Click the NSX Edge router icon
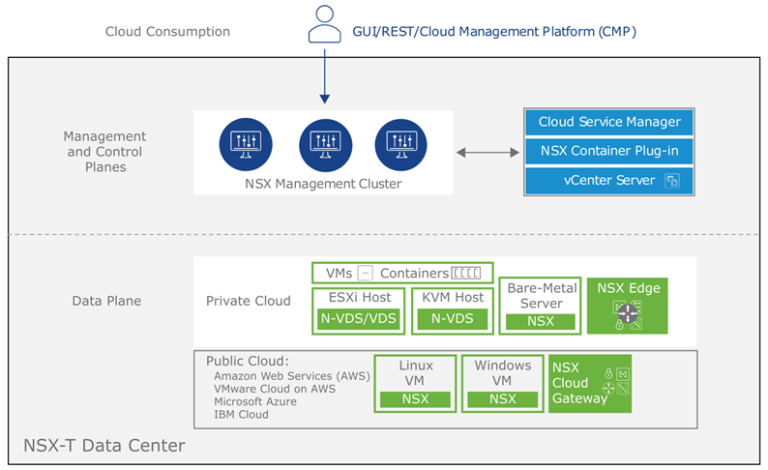The image size is (768, 470). click(627, 315)
